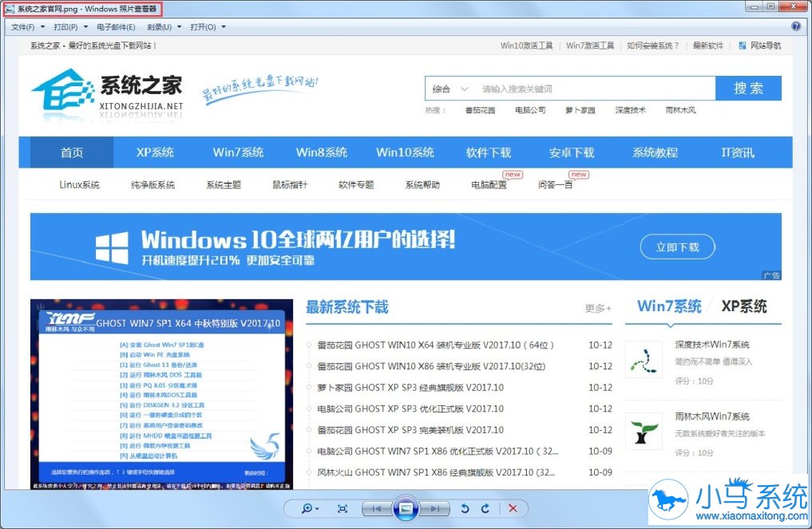Expand the arrow beside 打印(P)
The height and width of the screenshot is (529, 812).
coord(85,27)
